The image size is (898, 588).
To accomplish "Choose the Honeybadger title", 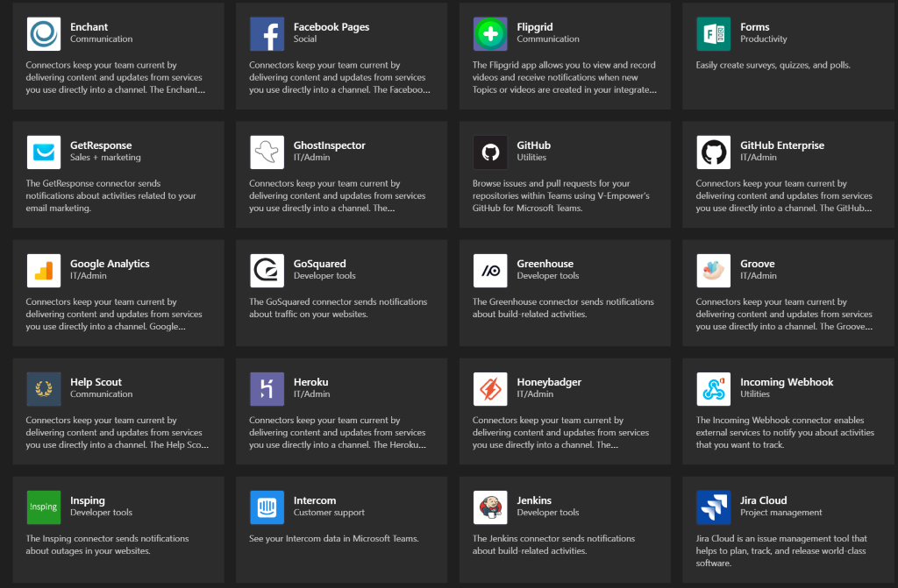I will pyautogui.click(x=549, y=382).
